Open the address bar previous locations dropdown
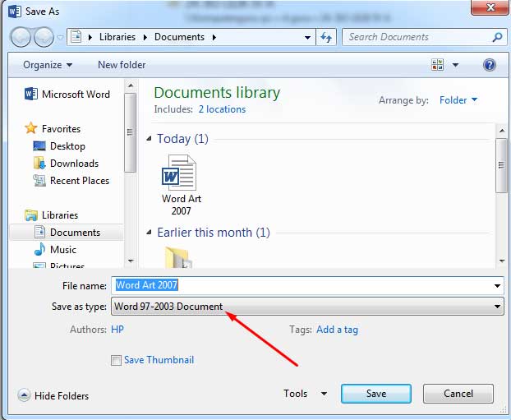The image size is (511, 420). coord(307,38)
